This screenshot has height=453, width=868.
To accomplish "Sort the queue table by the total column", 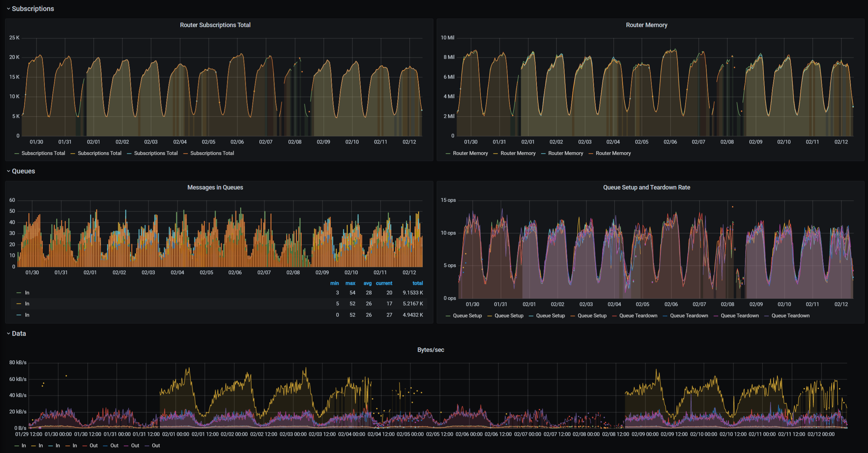I will pos(418,283).
